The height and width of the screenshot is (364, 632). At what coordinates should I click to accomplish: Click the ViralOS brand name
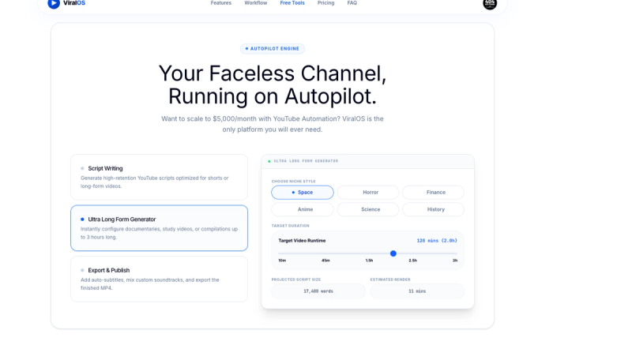(x=74, y=3)
